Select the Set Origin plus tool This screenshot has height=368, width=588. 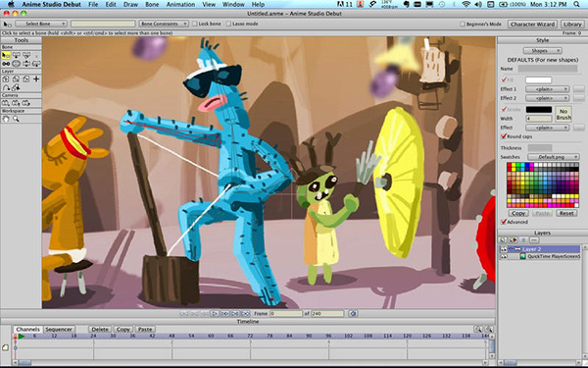point(36,79)
